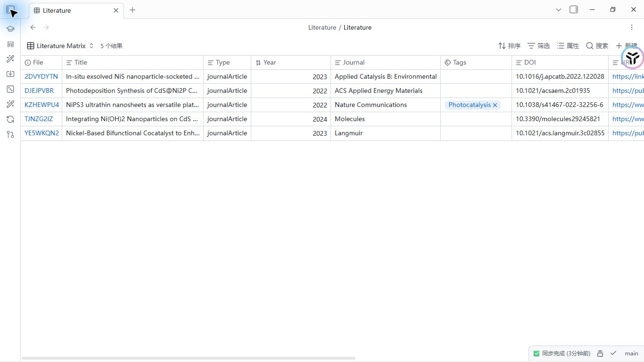Image resolution: width=644 pixels, height=362 pixels.
Task: Open the 属性 properties list
Action: pos(568,46)
